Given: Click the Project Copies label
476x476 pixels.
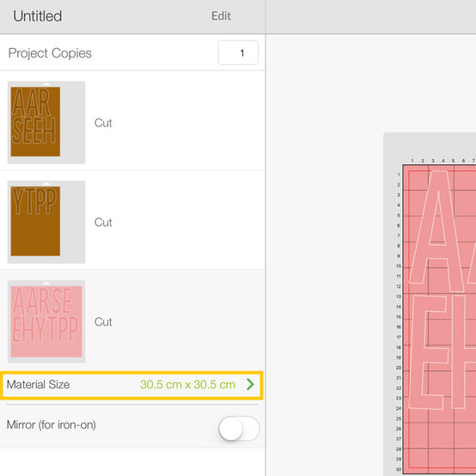Looking at the screenshot, I should 50,53.
